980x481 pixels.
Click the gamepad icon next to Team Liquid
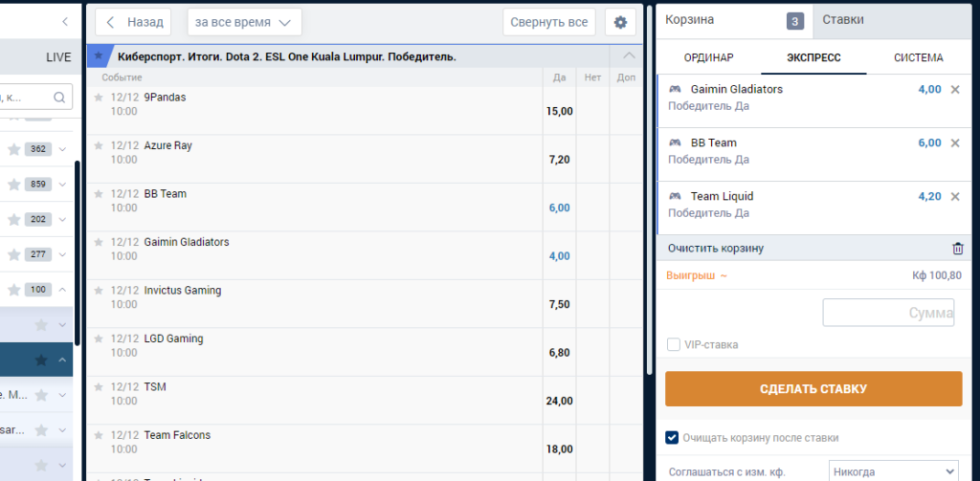[675, 197]
